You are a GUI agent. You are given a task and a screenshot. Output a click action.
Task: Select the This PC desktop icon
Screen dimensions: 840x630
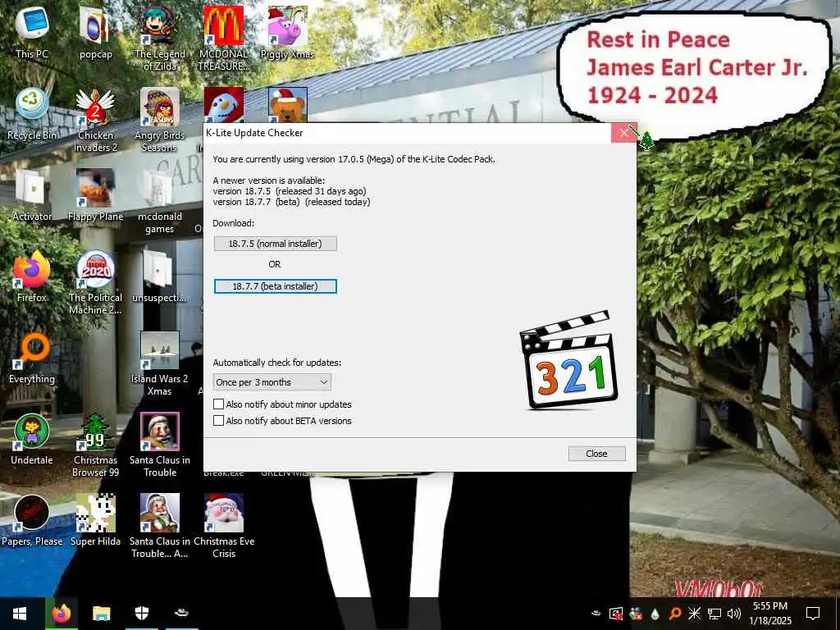click(x=32, y=33)
